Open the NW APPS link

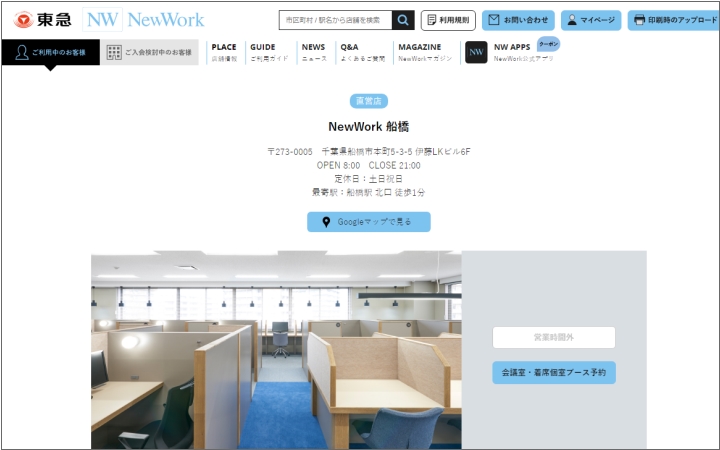[x=523, y=52]
